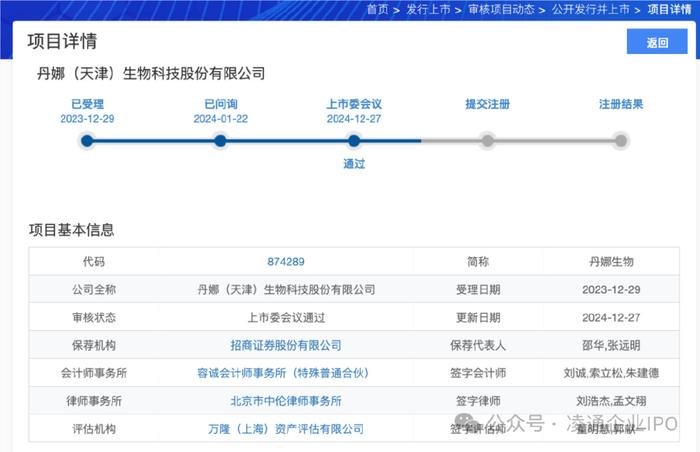Click the 已问询 timeline dot
Screen dimensions: 700x452
[x=220, y=141]
